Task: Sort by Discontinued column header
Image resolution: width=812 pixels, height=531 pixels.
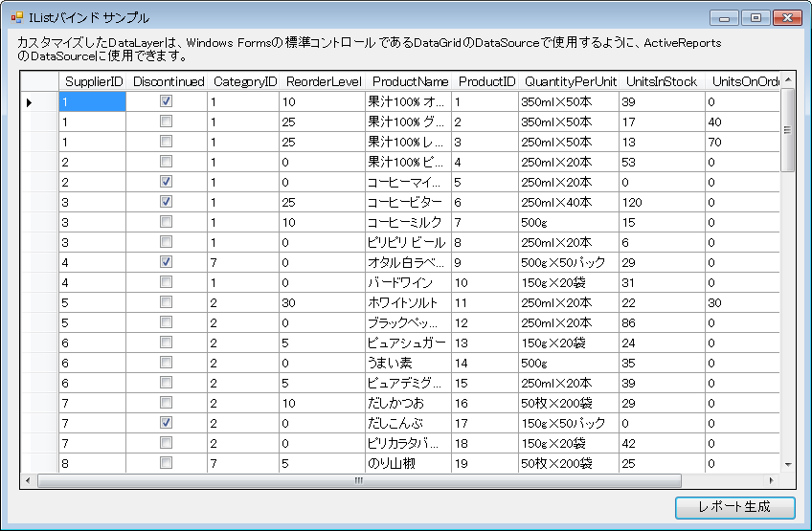Action: click(x=167, y=81)
